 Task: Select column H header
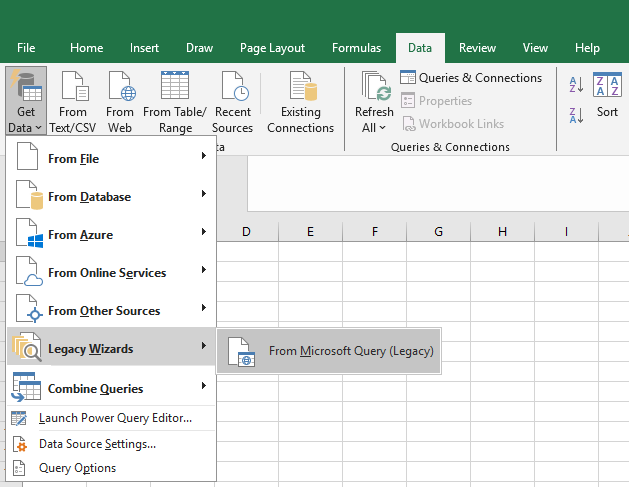[503, 232]
